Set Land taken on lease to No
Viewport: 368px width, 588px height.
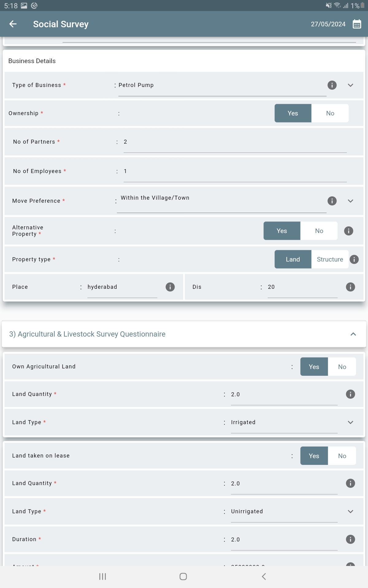[x=342, y=456]
